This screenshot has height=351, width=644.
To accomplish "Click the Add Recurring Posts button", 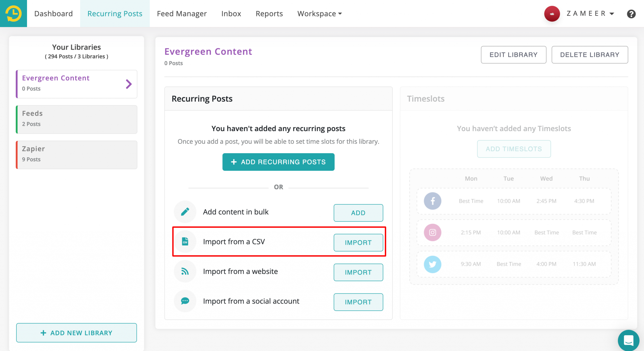I will point(278,162).
